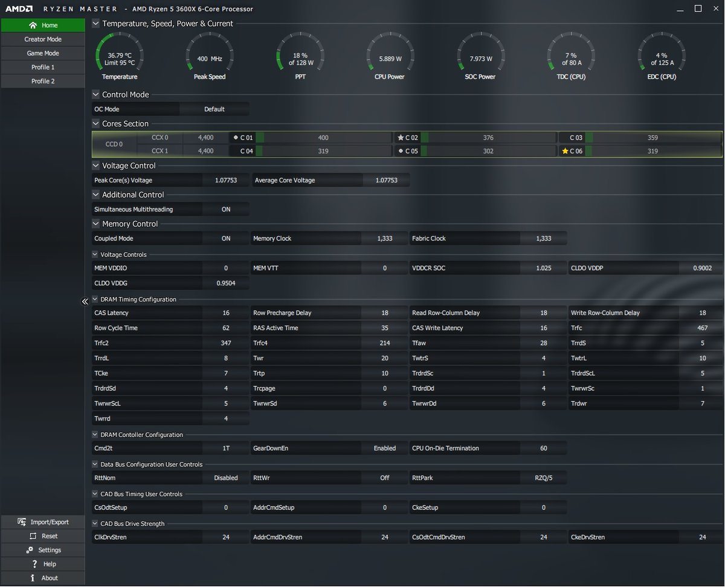Collapse the Voltage Control section

coord(95,166)
